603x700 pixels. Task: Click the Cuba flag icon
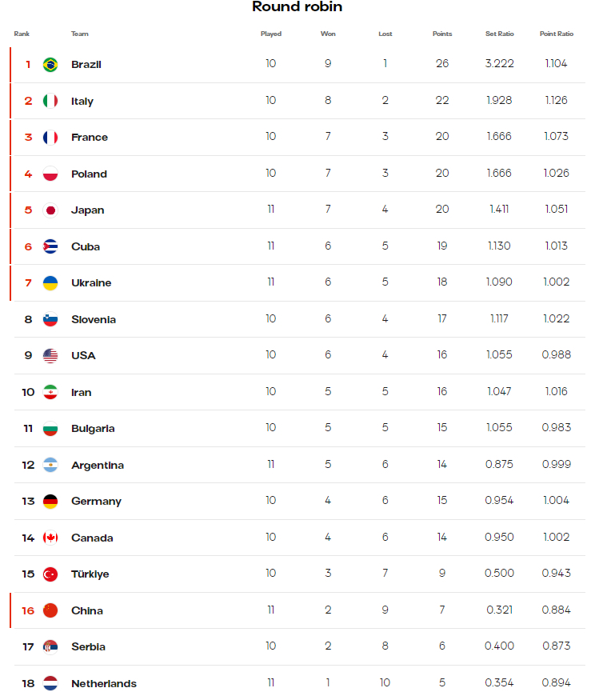50,246
